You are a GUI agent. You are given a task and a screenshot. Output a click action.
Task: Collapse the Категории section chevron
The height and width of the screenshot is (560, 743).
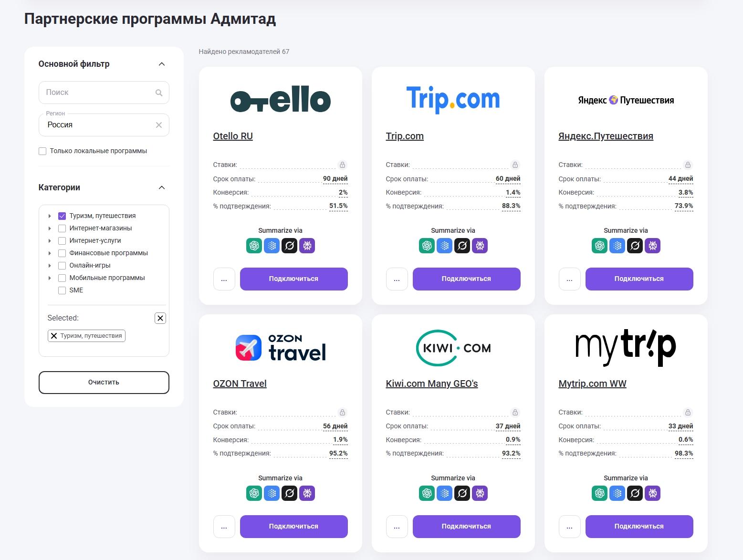(162, 187)
